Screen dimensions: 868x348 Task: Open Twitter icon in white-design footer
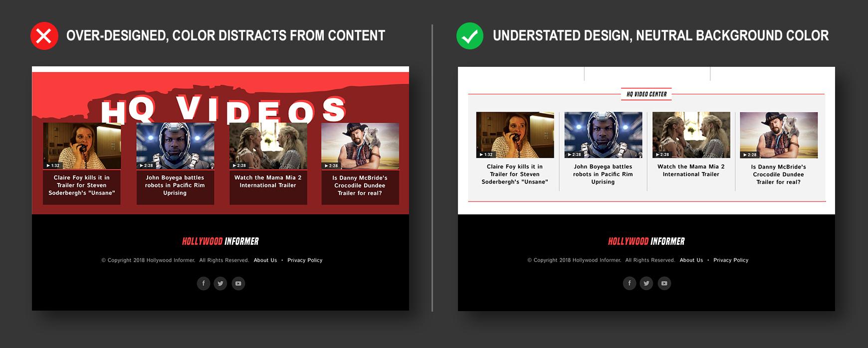647,283
